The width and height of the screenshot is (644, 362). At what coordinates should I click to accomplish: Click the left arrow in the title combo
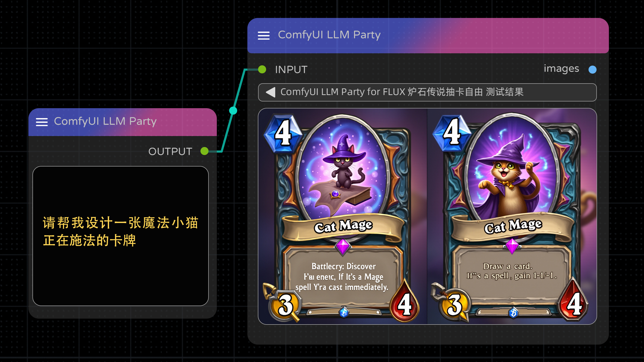(x=270, y=92)
